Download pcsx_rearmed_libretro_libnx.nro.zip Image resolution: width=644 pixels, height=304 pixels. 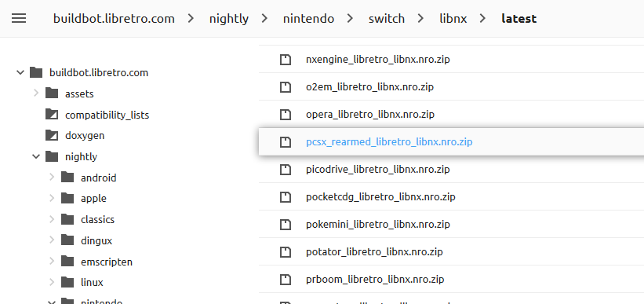389,142
